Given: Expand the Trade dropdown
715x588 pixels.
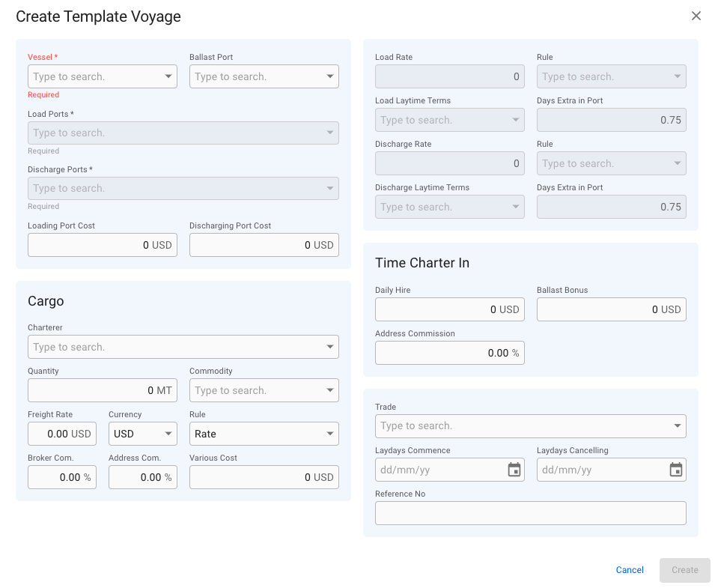Looking at the screenshot, I should (x=678, y=425).
